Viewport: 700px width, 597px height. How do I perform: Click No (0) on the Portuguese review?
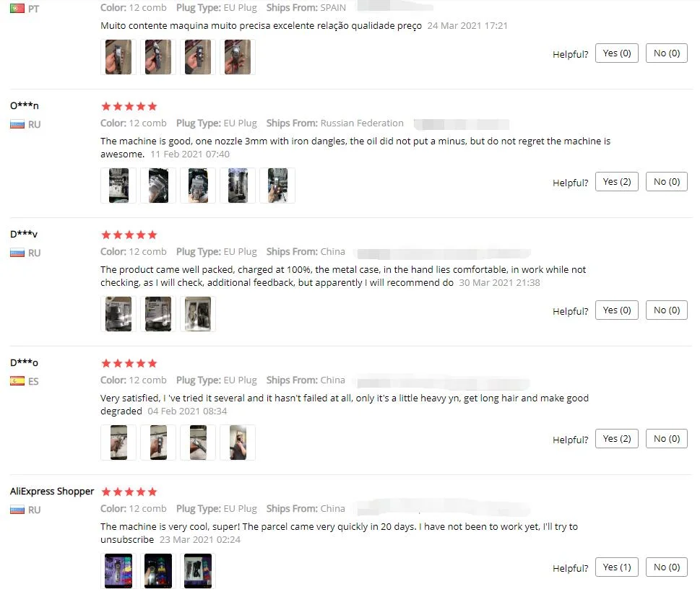click(x=667, y=53)
